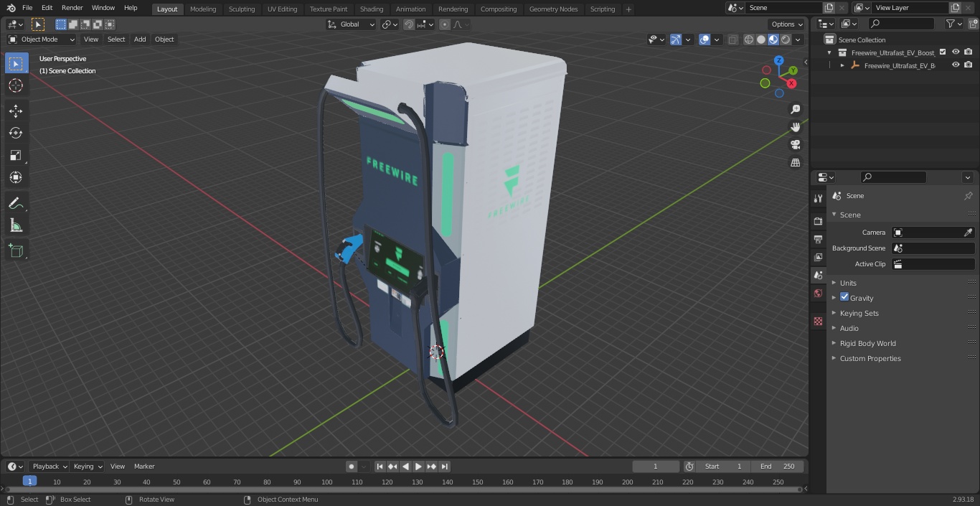Open the Render menu
This screenshot has width=980, height=506.
tap(72, 8)
